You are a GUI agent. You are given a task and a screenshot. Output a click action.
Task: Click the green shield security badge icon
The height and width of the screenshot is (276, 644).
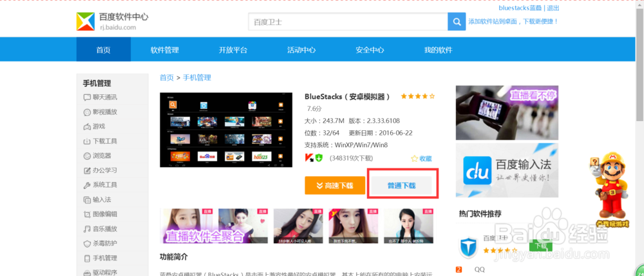[x=319, y=158]
